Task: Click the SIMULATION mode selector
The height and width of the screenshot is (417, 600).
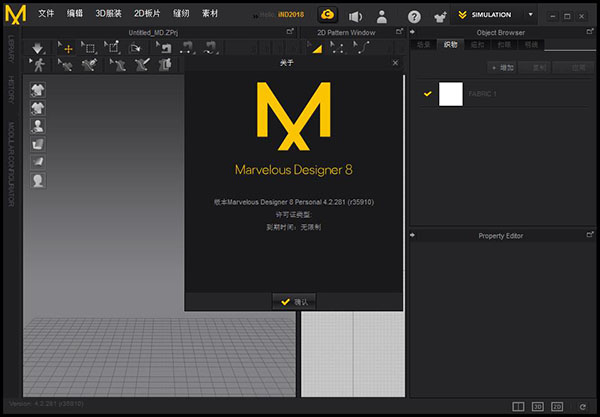Action: 492,15
